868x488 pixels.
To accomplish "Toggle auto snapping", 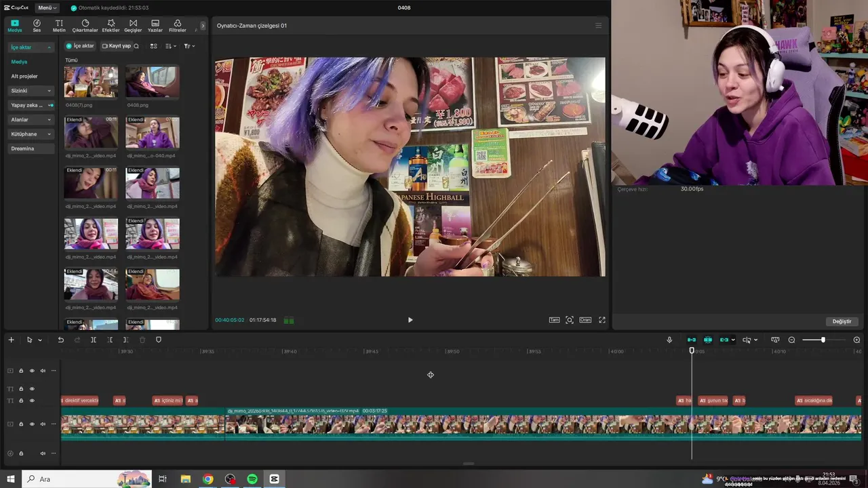I will 708,340.
